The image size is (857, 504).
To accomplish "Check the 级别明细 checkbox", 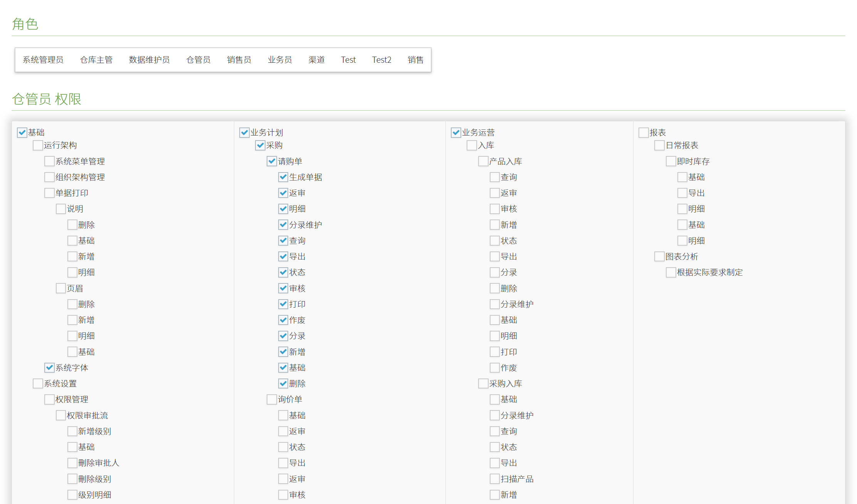I will pyautogui.click(x=72, y=495).
